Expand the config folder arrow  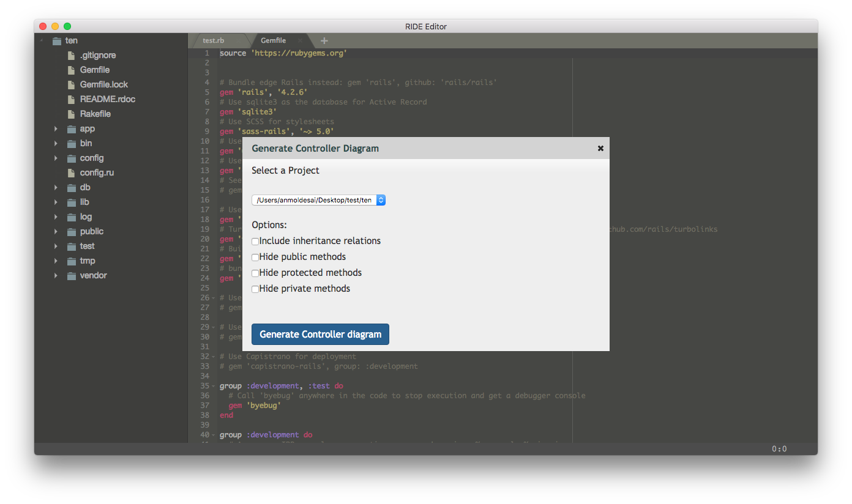tap(56, 158)
